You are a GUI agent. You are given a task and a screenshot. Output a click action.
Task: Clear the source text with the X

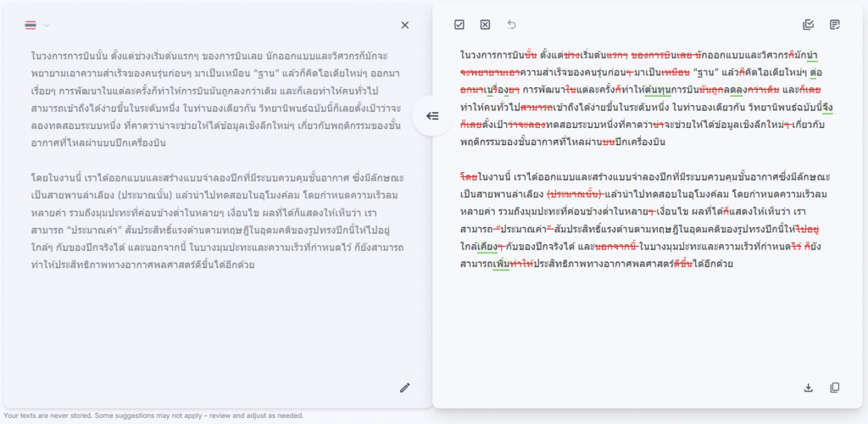pos(404,25)
